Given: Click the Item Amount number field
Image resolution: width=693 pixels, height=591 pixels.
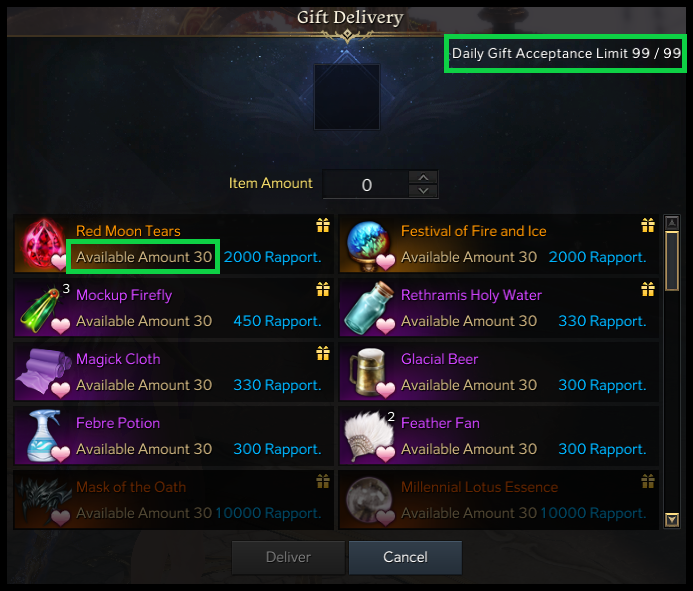Looking at the screenshot, I should [366, 184].
